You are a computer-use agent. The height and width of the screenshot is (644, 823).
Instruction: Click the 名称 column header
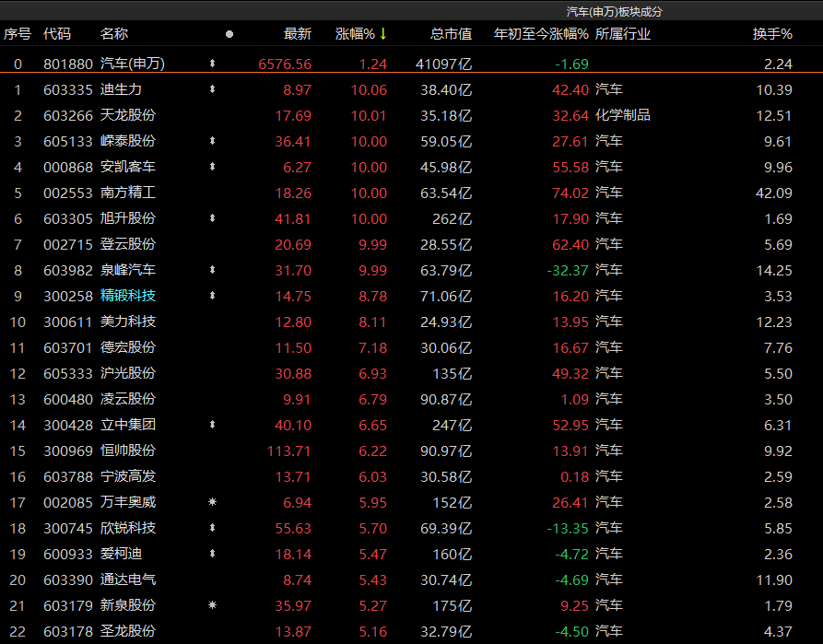114,34
